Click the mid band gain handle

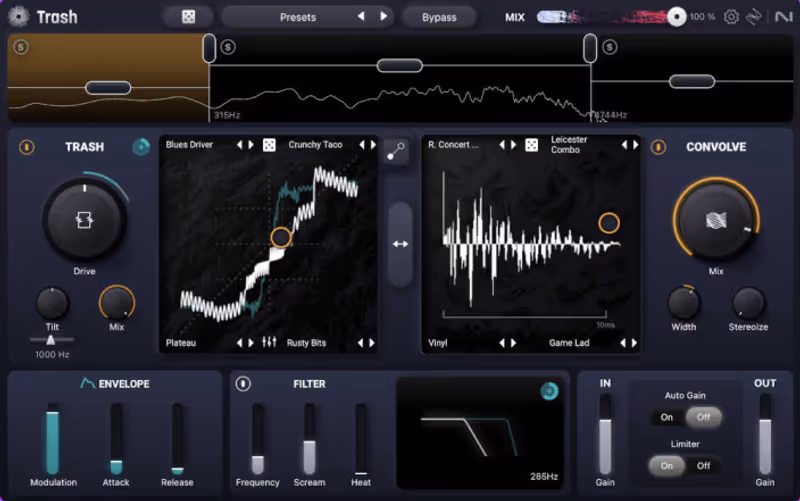[x=399, y=65]
